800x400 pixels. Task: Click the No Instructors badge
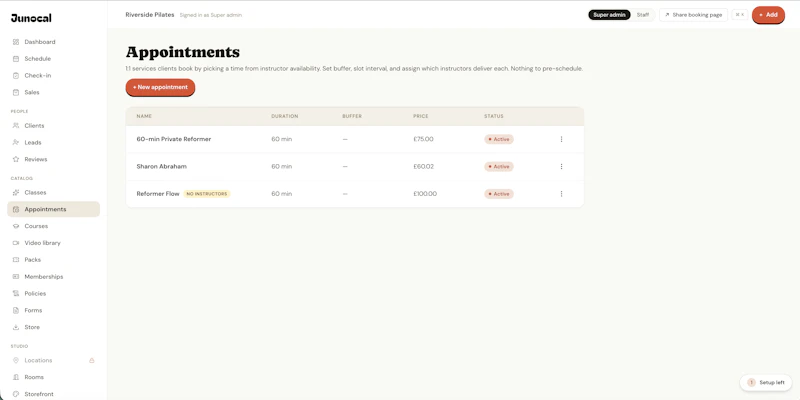(x=207, y=194)
